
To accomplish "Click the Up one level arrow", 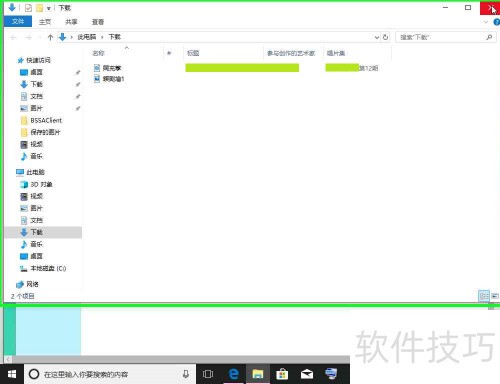I will point(50,37).
